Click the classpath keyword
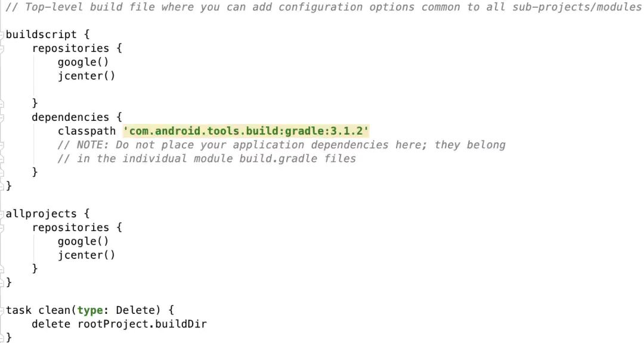 [x=86, y=131]
